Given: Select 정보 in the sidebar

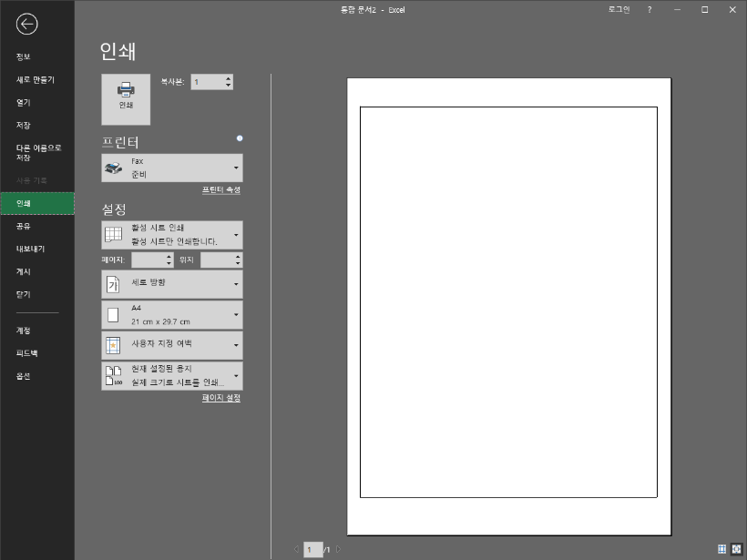Looking at the screenshot, I should click(37, 56).
